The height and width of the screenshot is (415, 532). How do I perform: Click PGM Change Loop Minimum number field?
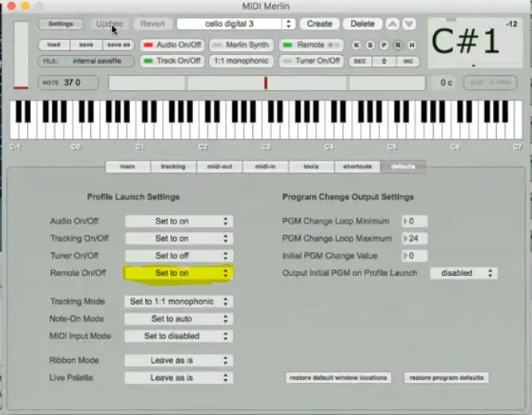pyautogui.click(x=415, y=221)
